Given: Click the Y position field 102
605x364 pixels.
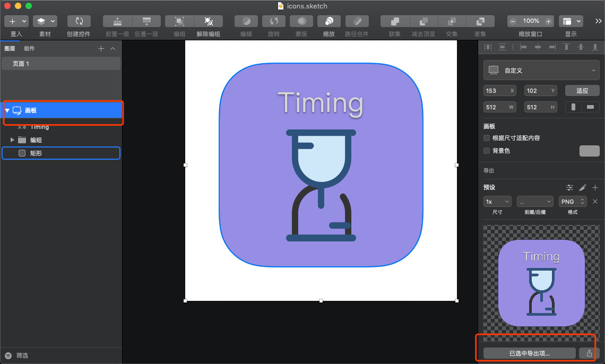Looking at the screenshot, I should pos(541,91).
